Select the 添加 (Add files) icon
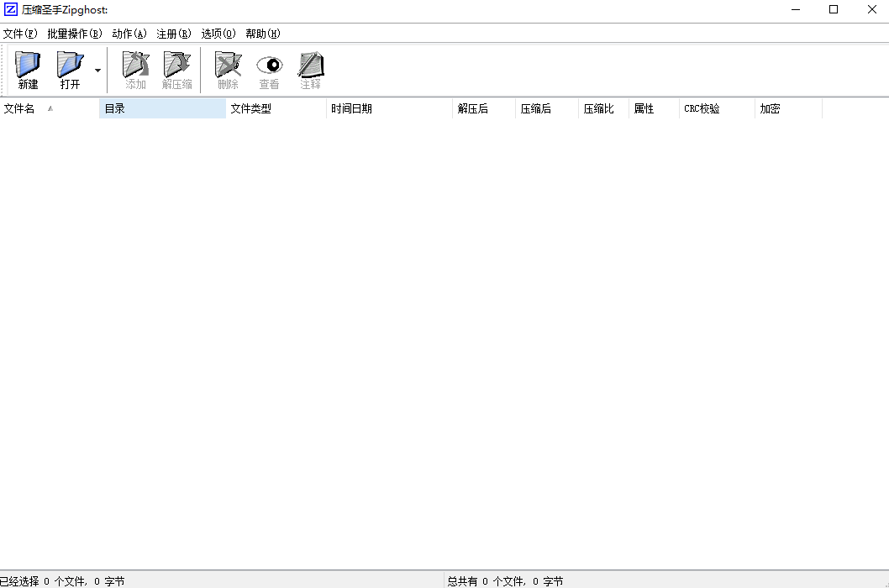The image size is (889, 588). point(134,67)
